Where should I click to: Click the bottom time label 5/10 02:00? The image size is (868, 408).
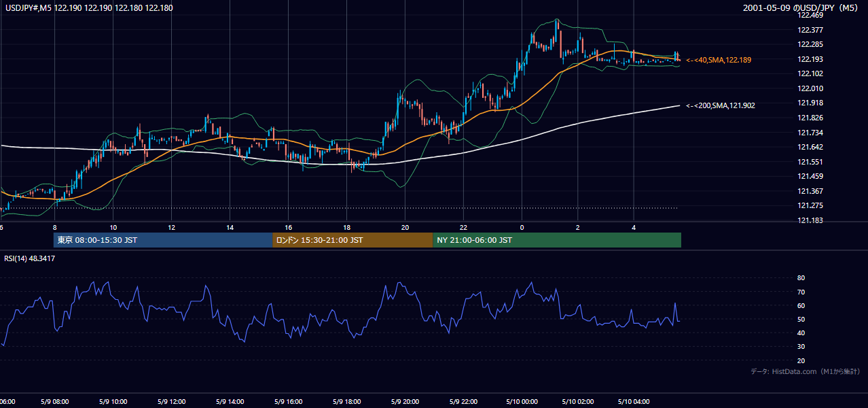tap(577, 401)
